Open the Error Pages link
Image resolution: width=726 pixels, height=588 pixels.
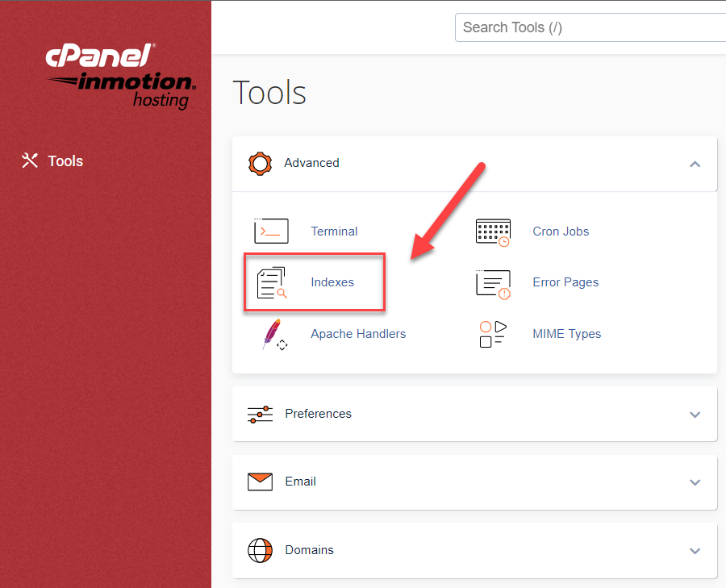click(x=565, y=282)
